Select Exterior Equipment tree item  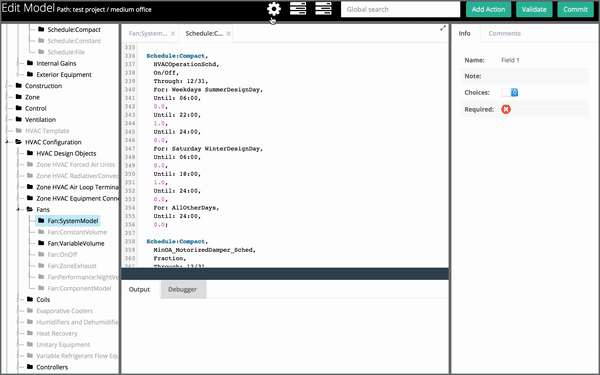[64, 75]
